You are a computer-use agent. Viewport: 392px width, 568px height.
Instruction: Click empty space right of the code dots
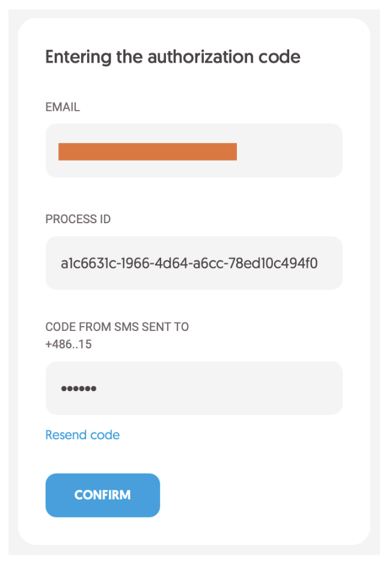(x=240, y=388)
